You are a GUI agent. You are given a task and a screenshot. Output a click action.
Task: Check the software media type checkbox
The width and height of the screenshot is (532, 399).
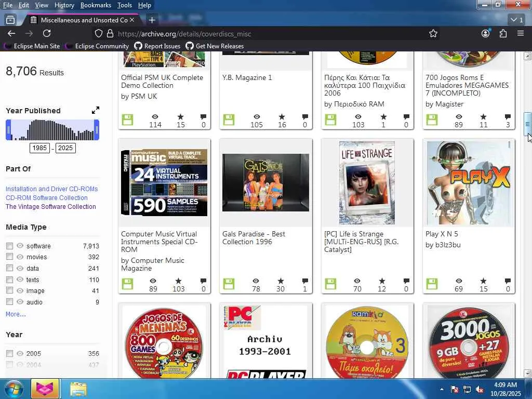pos(9,246)
